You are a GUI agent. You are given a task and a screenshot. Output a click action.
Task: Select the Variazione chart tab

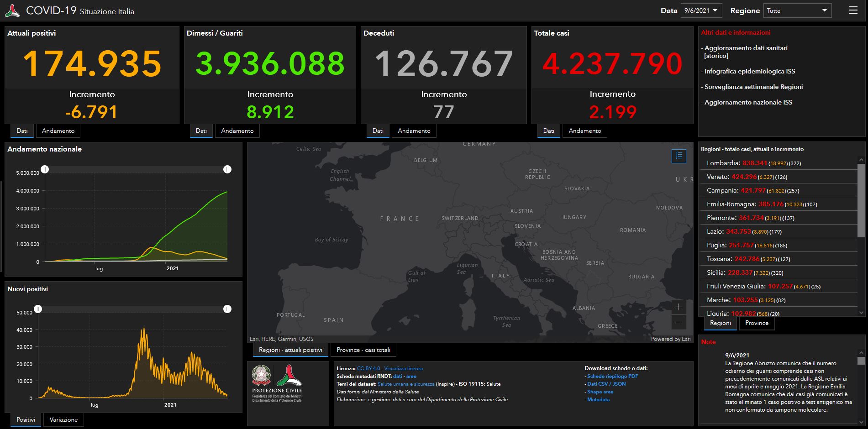(x=63, y=420)
